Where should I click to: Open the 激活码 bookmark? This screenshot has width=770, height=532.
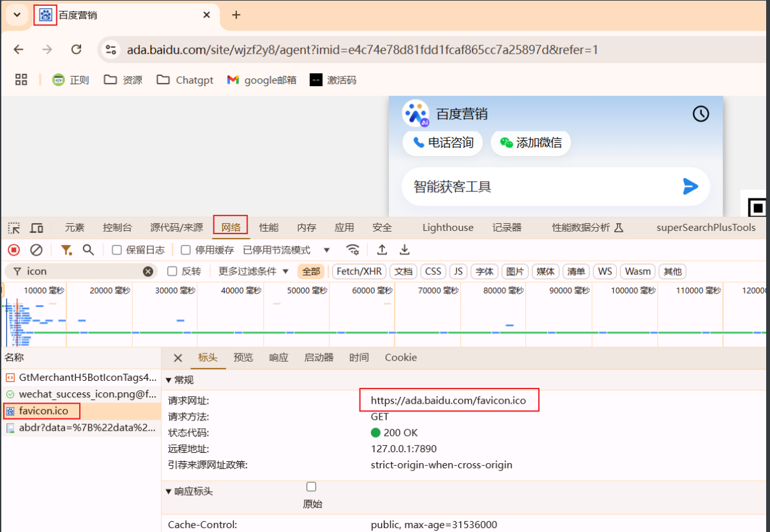tap(333, 80)
